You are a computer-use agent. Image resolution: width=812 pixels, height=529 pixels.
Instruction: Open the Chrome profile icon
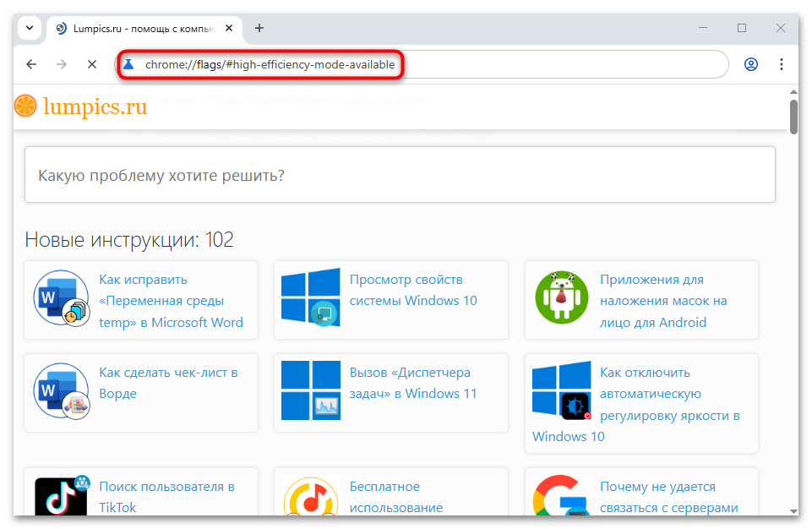(x=751, y=64)
